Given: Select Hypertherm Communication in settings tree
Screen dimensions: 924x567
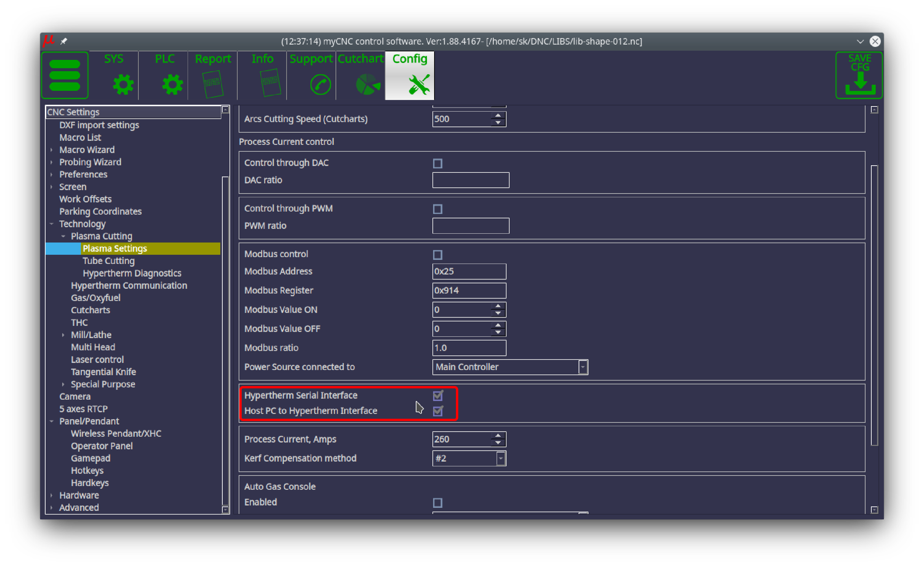Looking at the screenshot, I should tap(129, 286).
